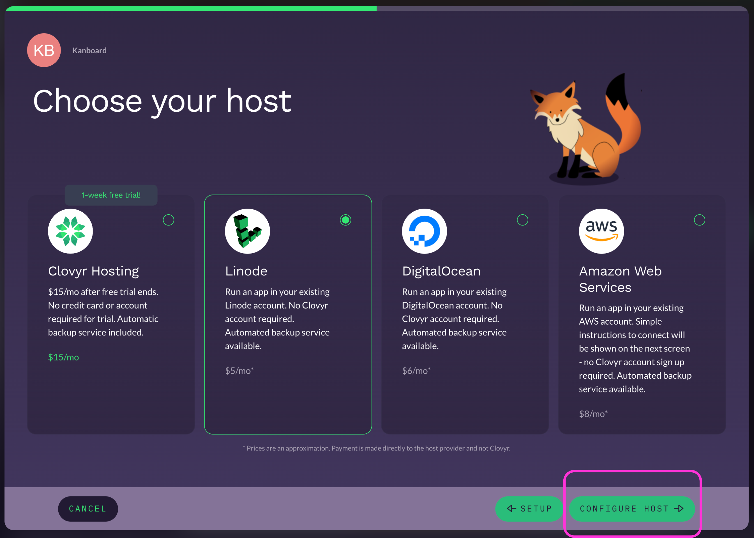Viewport: 756px width, 538px height.
Task: Click the $8/mo* AWS price
Action: click(x=594, y=414)
